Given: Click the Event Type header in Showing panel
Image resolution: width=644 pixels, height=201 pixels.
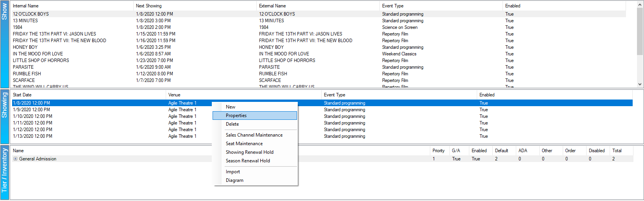Looking at the screenshot, I should (x=335, y=95).
